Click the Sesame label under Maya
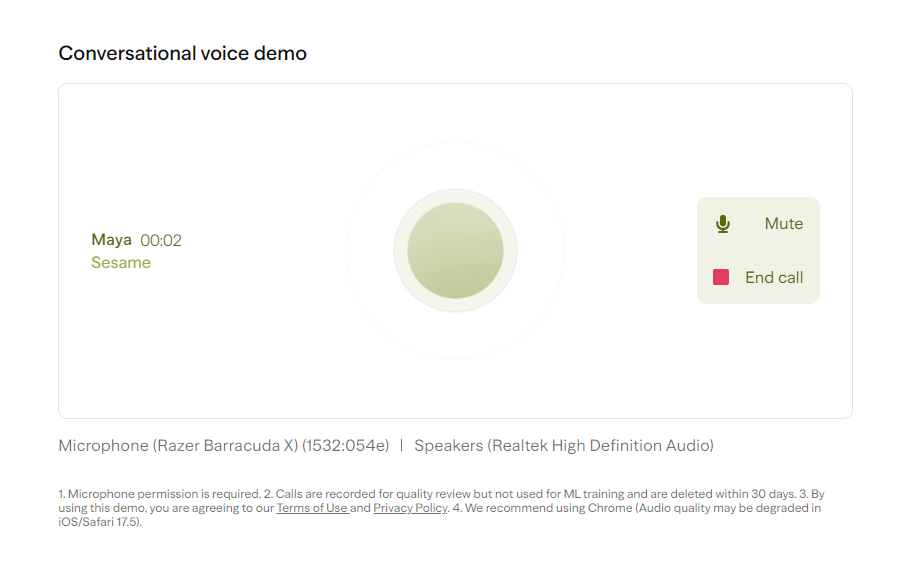Image resolution: width=918 pixels, height=561 pixels. (121, 263)
